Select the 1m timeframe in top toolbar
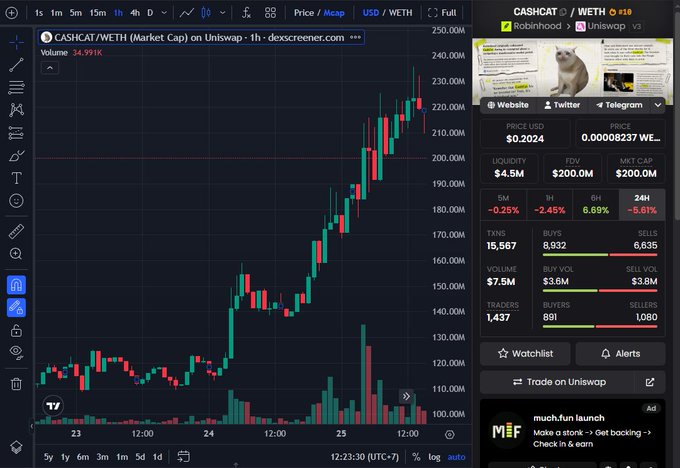This screenshot has height=468, width=680. pyautogui.click(x=56, y=13)
